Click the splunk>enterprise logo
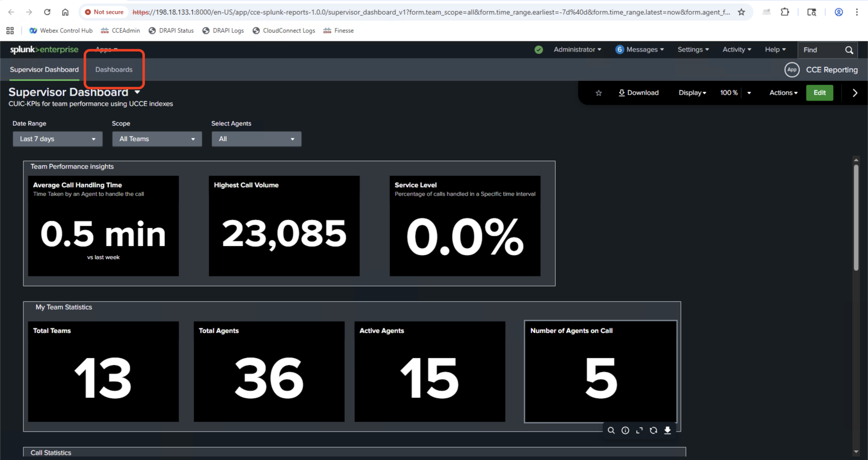The image size is (868, 460). tap(44, 49)
